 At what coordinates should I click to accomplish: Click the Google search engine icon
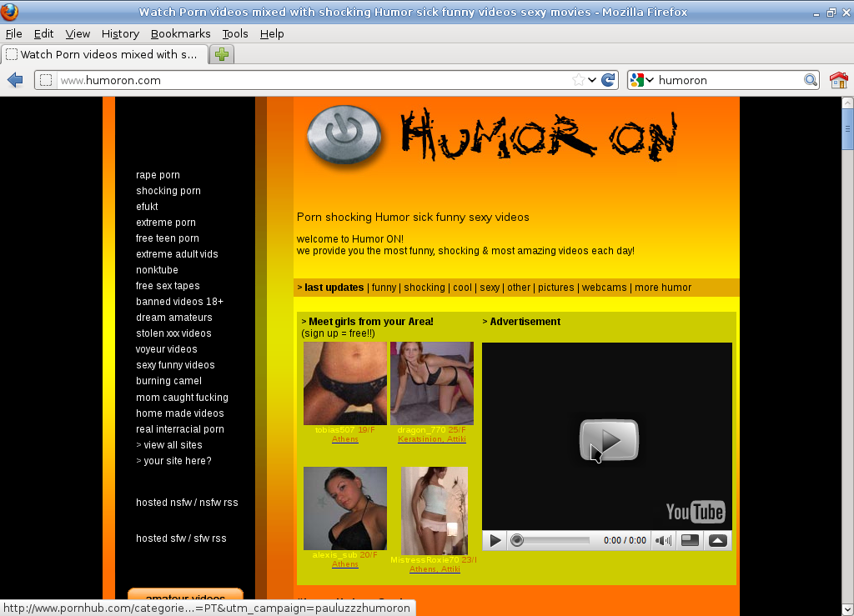[x=636, y=80]
